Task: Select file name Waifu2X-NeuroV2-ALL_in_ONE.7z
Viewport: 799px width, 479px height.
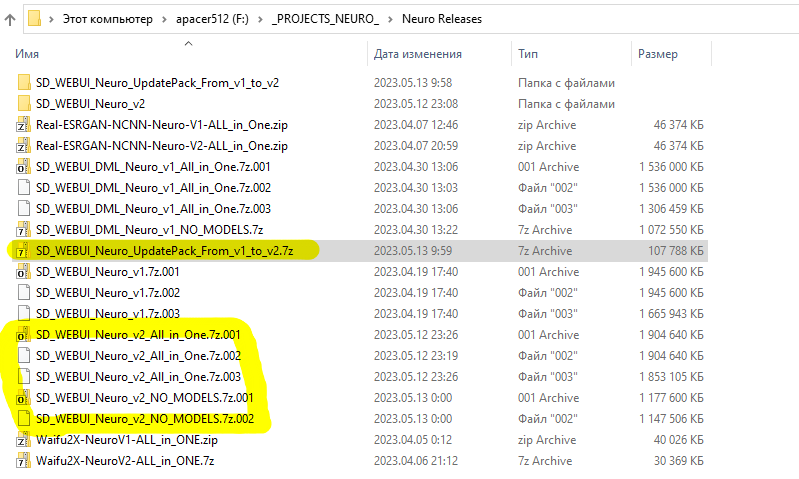Action: (125, 461)
